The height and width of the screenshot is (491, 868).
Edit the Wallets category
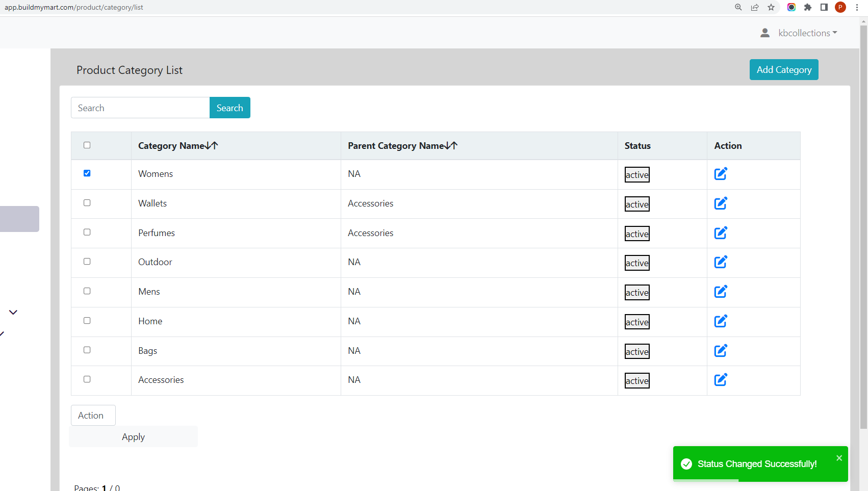[721, 203]
